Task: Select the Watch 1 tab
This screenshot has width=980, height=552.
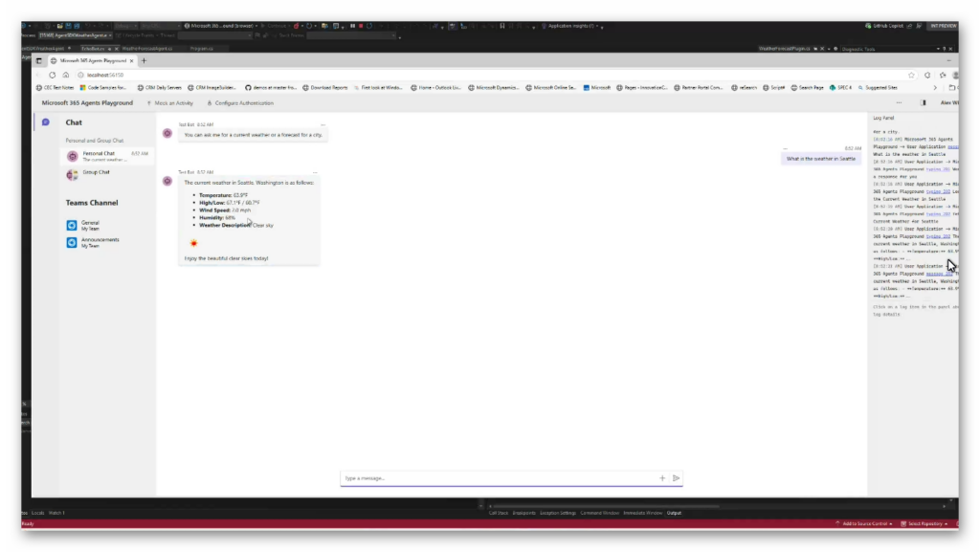Action: pos(56,514)
